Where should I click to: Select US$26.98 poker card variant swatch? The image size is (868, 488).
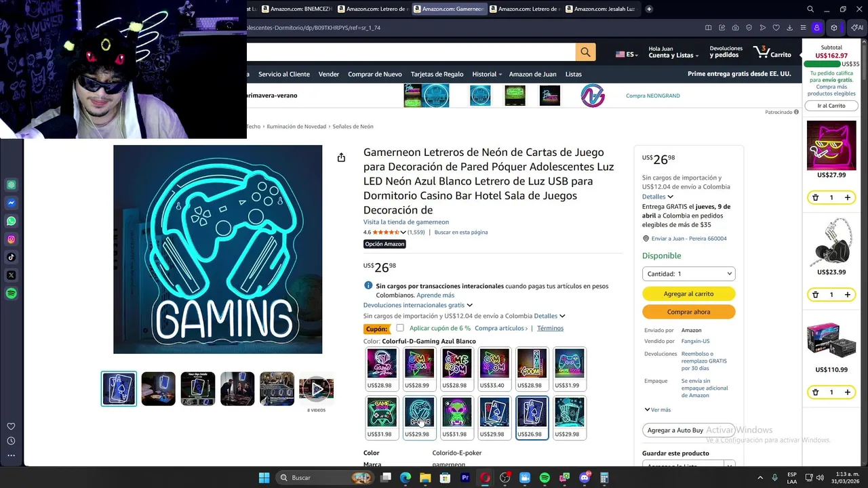click(532, 418)
